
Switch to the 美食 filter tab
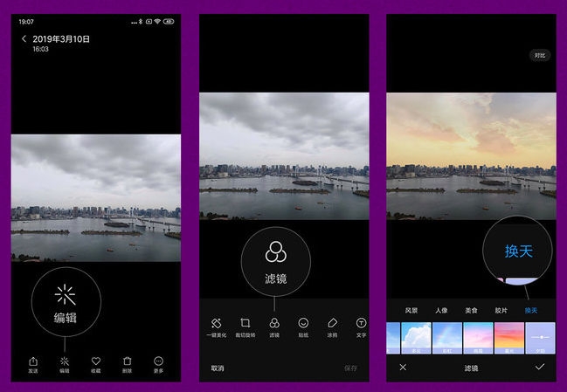click(x=471, y=310)
